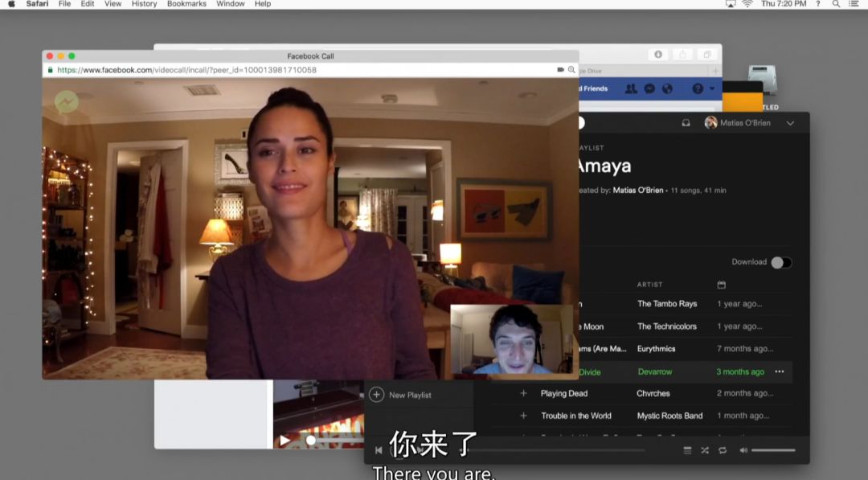Toggle repeat in the Spotify player
Screen dimensions: 868x480
(x=723, y=450)
